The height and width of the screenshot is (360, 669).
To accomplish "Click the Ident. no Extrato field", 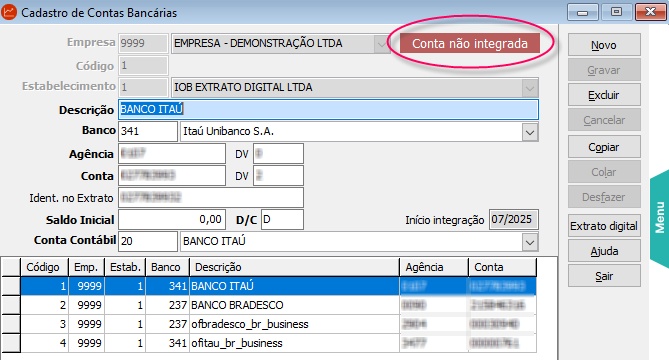I will pyautogui.click(x=211, y=198).
